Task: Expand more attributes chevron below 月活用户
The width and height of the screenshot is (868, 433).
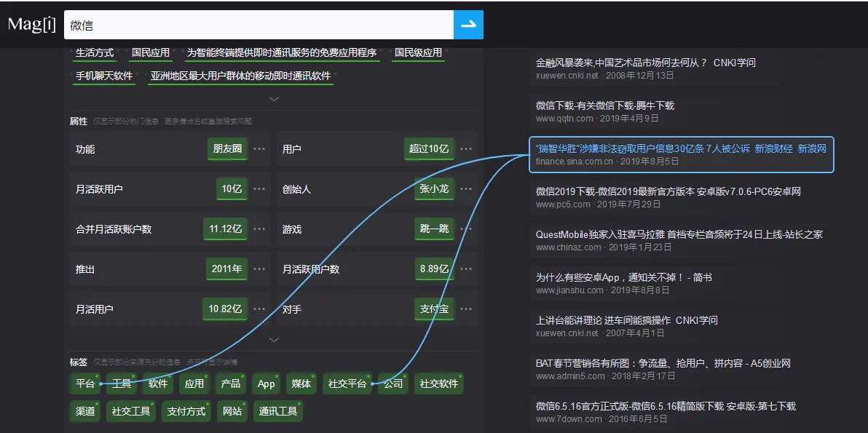Action: click(274, 340)
